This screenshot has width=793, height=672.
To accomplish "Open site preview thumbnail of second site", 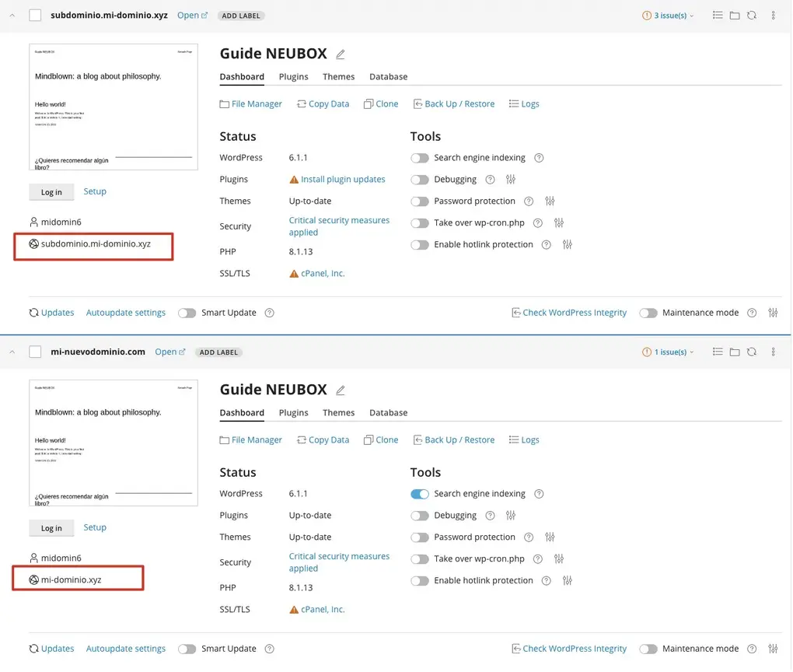I will coord(114,443).
